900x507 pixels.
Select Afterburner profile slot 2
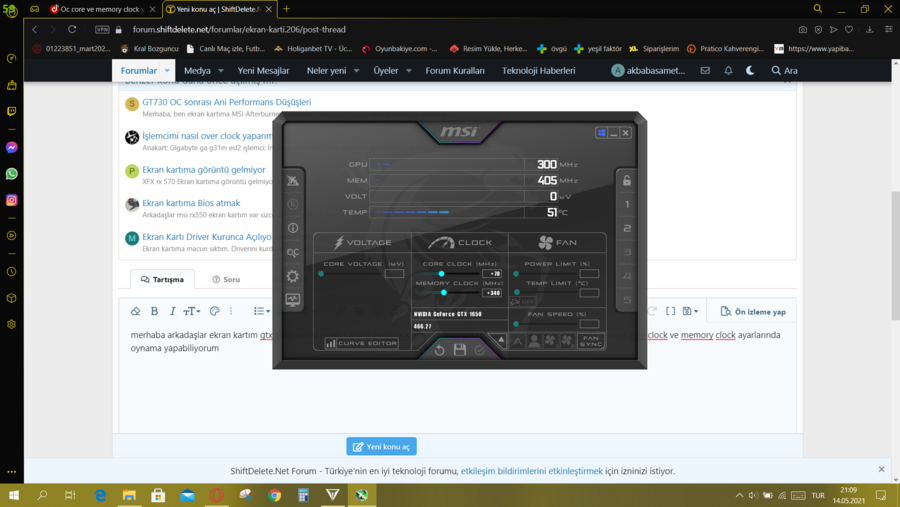627,228
